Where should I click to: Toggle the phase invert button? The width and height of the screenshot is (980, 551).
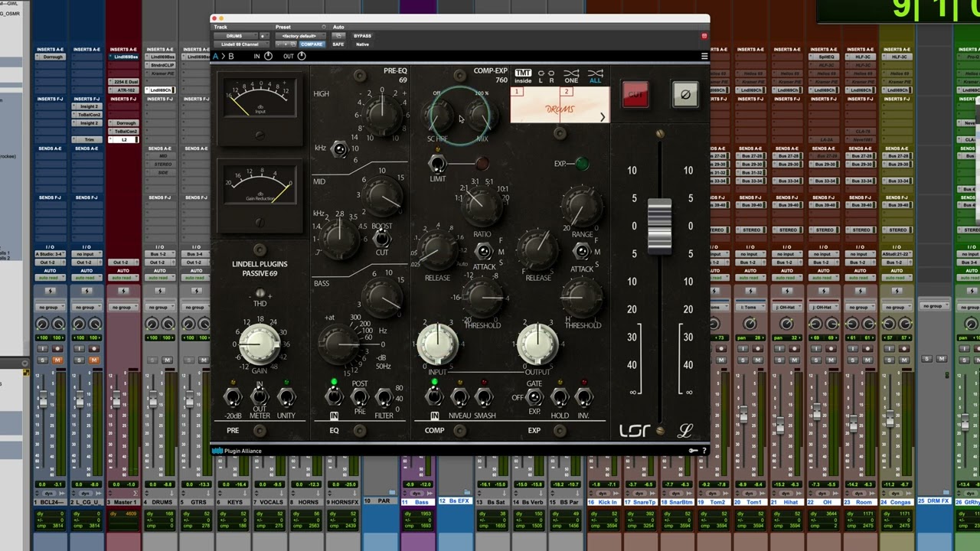point(685,95)
